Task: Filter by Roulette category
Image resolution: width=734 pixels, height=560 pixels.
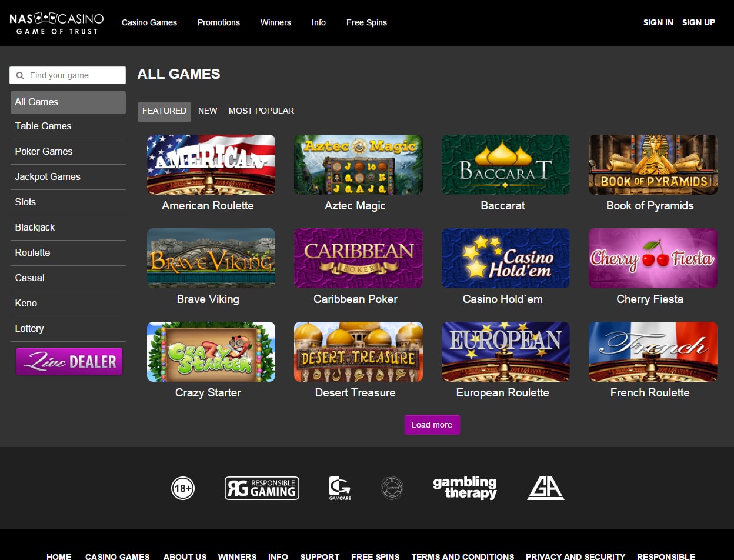Action: point(68,253)
